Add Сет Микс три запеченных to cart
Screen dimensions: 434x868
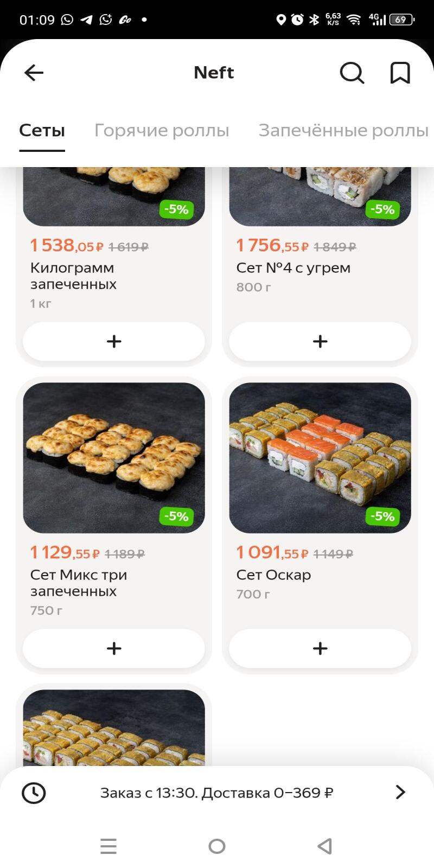[114, 648]
